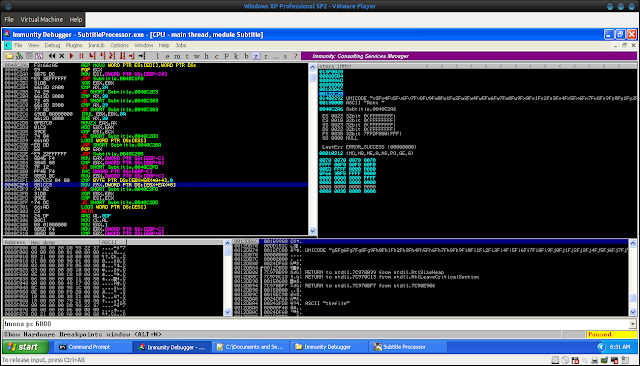The width and height of the screenshot is (640, 366).
Task: Open Threads window with 't' button
Action: click(187, 56)
